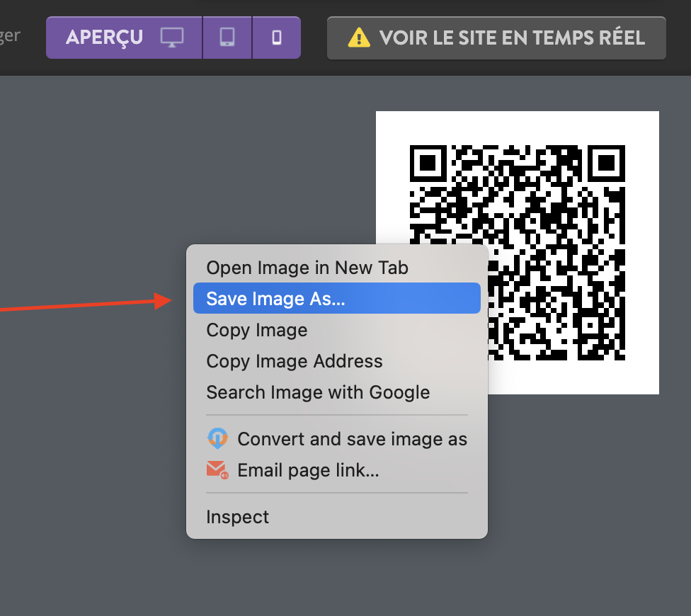This screenshot has width=691, height=616.
Task: Select Copy Image Address option
Action: click(x=337, y=361)
